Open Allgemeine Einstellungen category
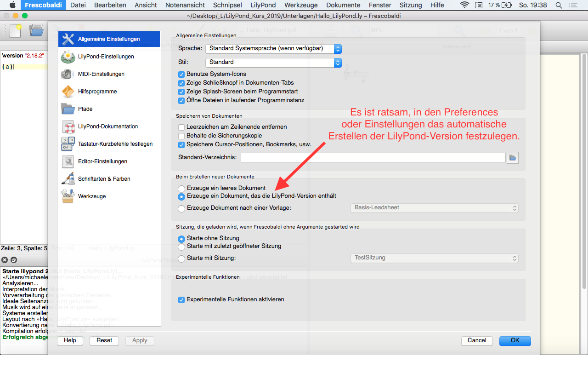The image size is (588, 368). 109,39
